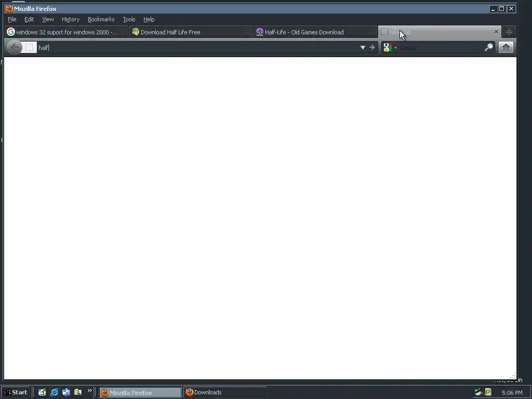Screen dimensions: 532x399
Task: Open the Edit menu
Action: (x=29, y=19)
